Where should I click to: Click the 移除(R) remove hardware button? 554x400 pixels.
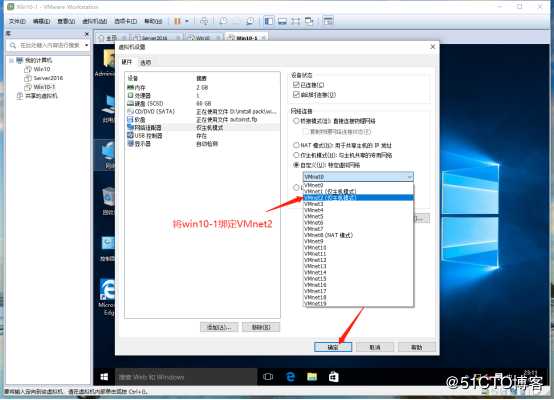(x=261, y=327)
